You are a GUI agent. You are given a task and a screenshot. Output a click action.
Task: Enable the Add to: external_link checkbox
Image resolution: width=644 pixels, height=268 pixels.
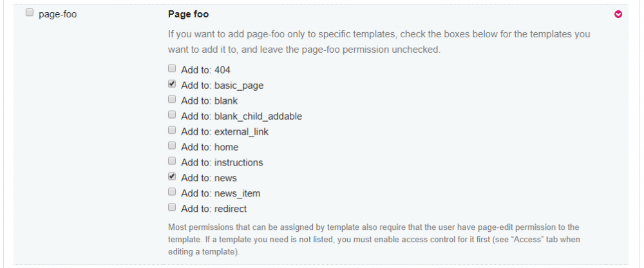[172, 131]
